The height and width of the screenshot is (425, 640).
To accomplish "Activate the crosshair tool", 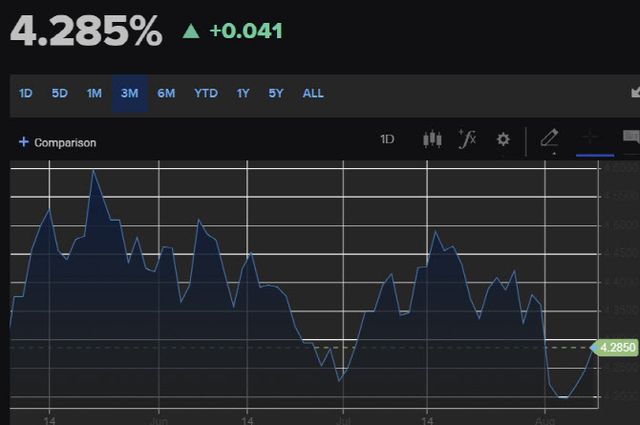I will (593, 139).
